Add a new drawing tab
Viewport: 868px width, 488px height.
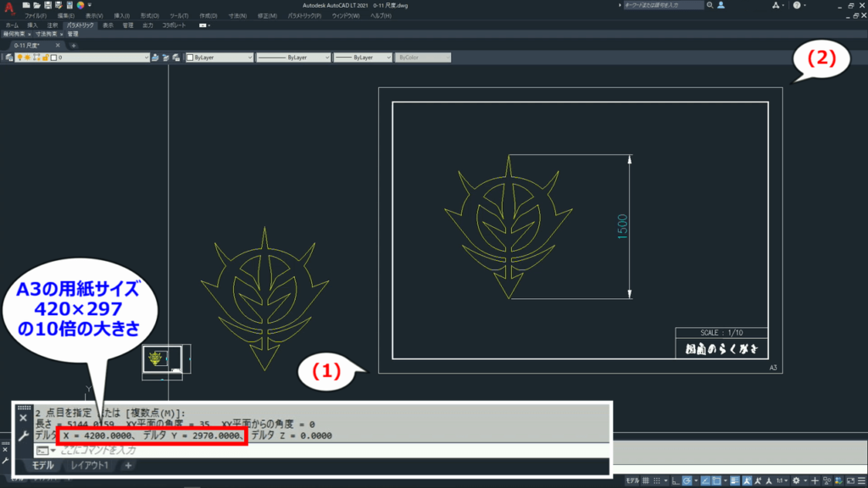click(74, 46)
